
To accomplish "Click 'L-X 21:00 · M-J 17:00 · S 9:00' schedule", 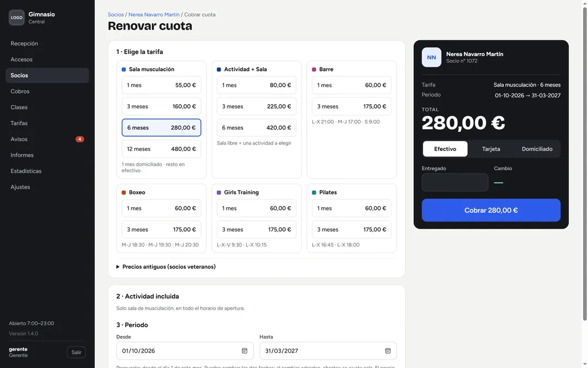I will (346, 122).
